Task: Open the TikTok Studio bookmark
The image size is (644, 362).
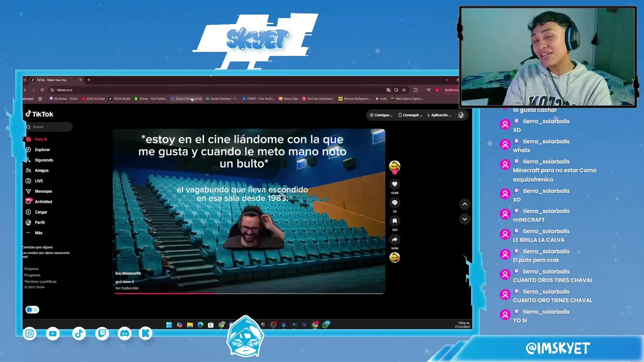Action: pos(119,99)
